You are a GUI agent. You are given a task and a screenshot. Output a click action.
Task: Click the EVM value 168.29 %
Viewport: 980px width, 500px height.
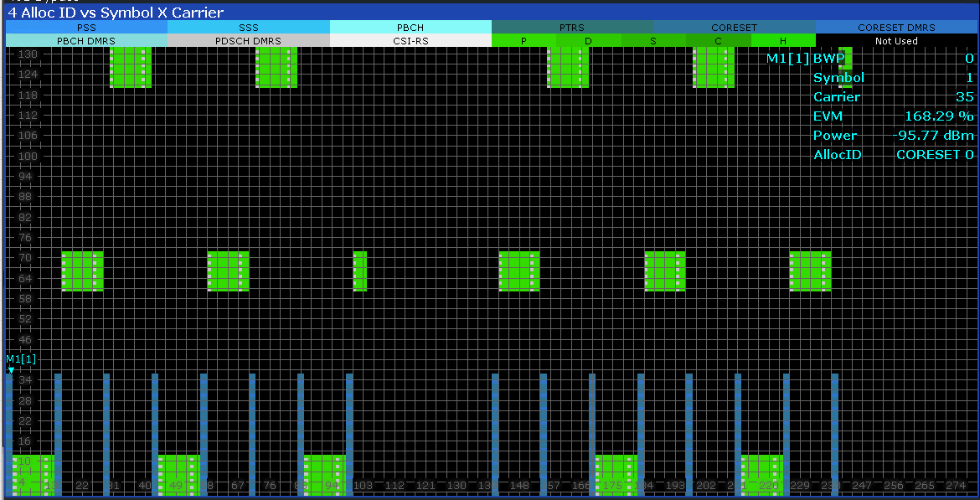click(939, 116)
